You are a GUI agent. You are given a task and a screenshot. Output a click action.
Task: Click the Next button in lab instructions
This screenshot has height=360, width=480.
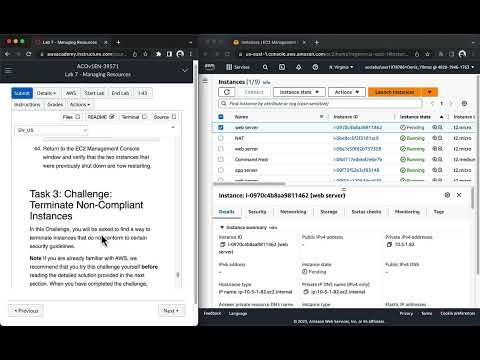[x=171, y=311]
